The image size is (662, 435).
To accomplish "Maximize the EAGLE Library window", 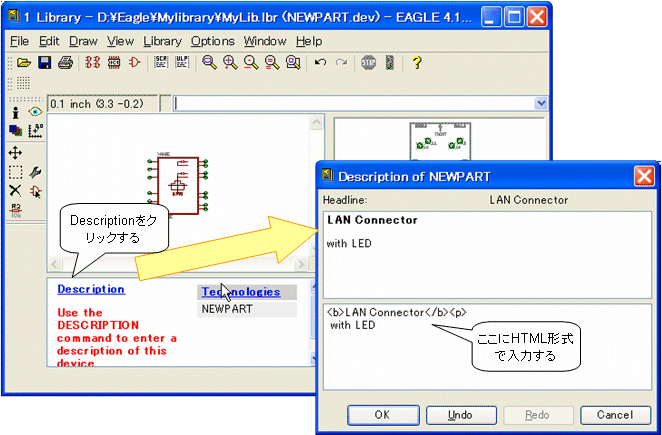I will point(514,17).
